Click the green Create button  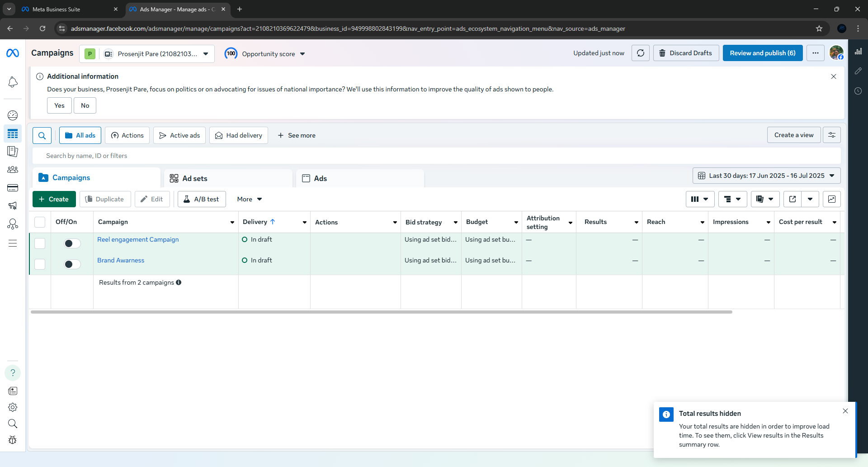(54, 199)
